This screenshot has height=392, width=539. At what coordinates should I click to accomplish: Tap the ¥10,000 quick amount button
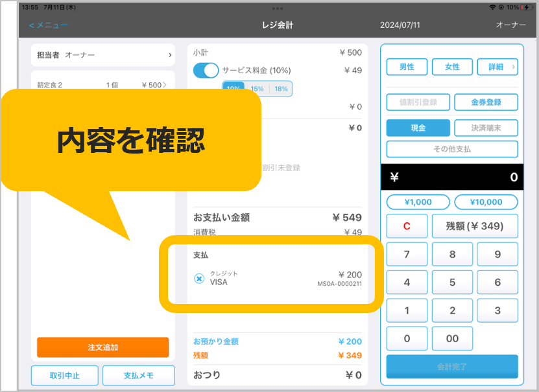point(486,202)
